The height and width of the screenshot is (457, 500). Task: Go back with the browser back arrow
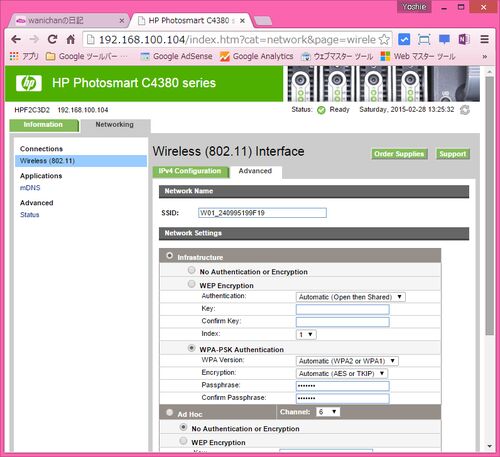pos(16,40)
